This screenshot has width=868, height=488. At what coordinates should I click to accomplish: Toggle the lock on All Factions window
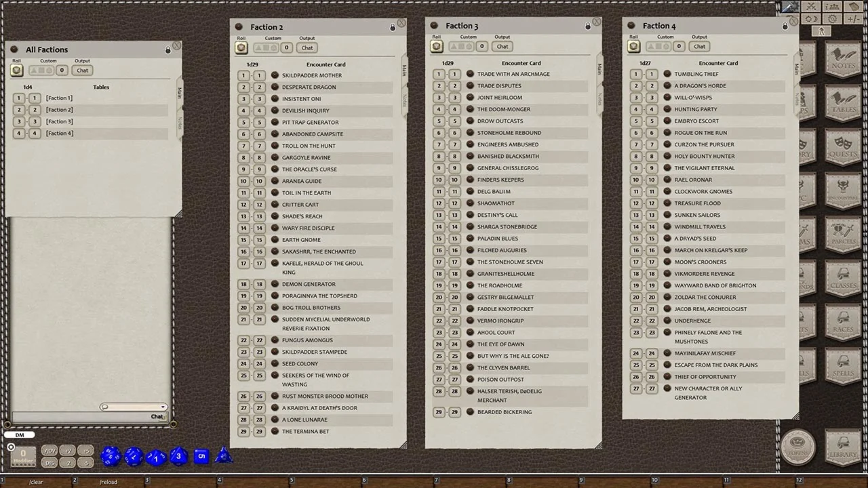click(x=168, y=50)
